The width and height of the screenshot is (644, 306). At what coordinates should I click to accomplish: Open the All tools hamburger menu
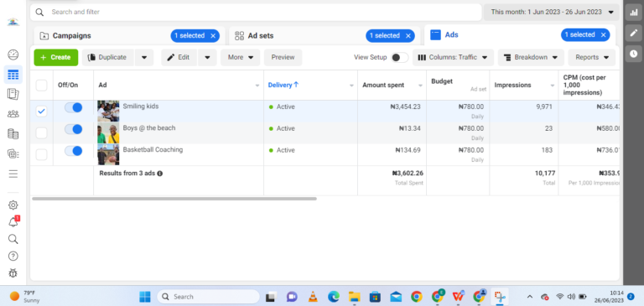point(13,174)
